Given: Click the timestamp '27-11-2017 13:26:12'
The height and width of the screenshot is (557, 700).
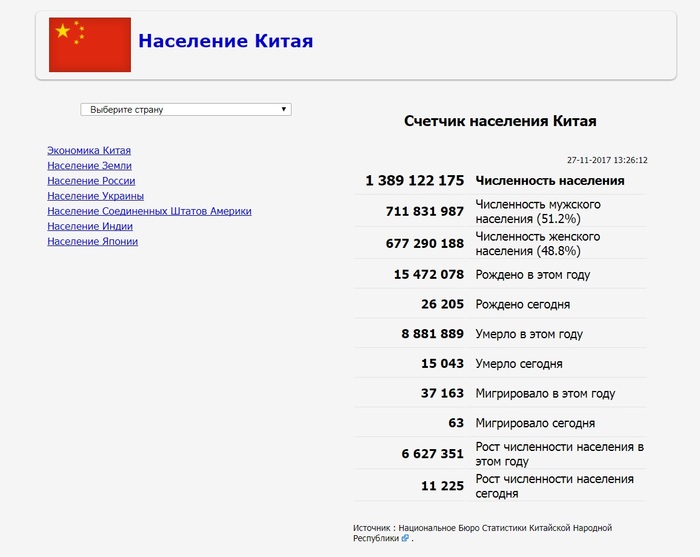Looking at the screenshot, I should [607, 160].
